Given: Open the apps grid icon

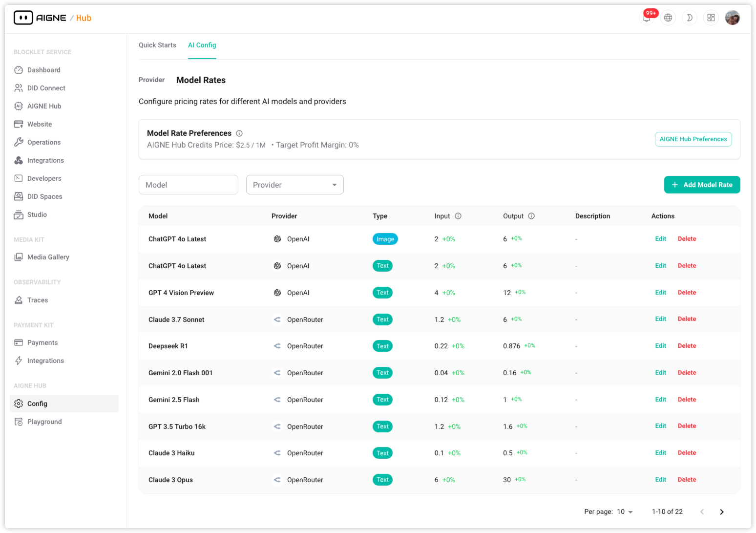Looking at the screenshot, I should pos(711,18).
